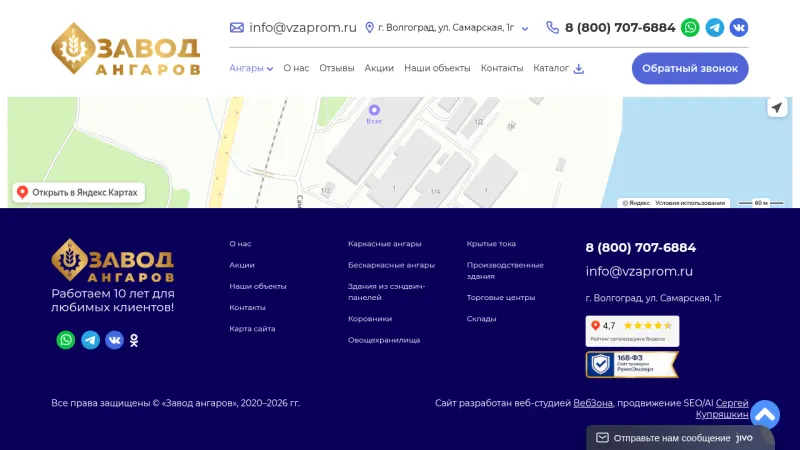Click footer link Контакты
800x450 pixels.
pos(247,308)
